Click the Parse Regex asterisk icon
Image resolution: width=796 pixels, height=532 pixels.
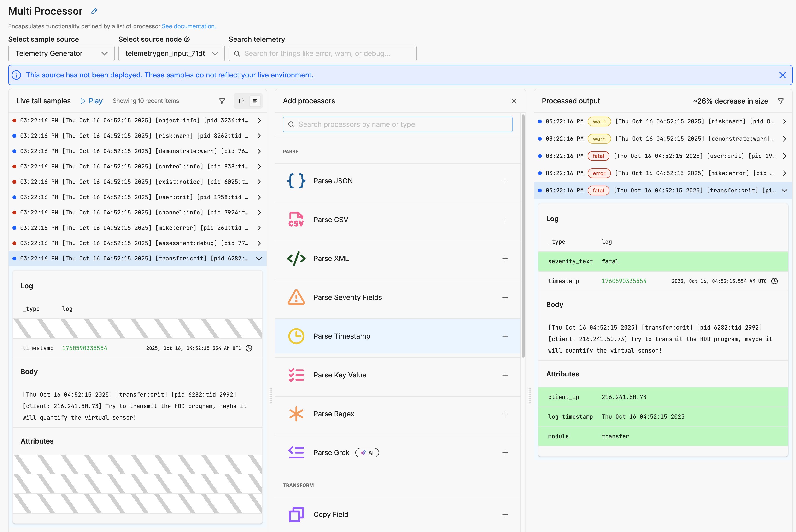pyautogui.click(x=296, y=414)
